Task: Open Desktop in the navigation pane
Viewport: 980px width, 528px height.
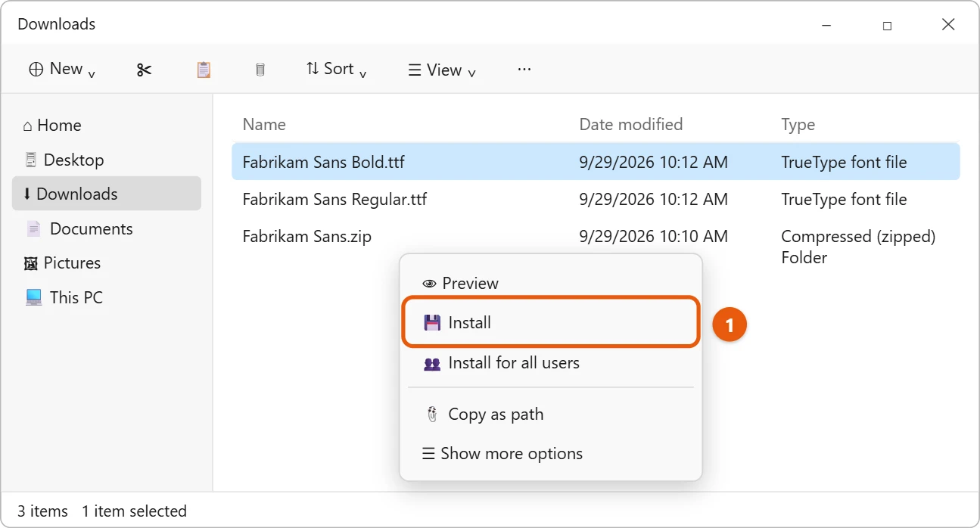Action: [x=107, y=160]
